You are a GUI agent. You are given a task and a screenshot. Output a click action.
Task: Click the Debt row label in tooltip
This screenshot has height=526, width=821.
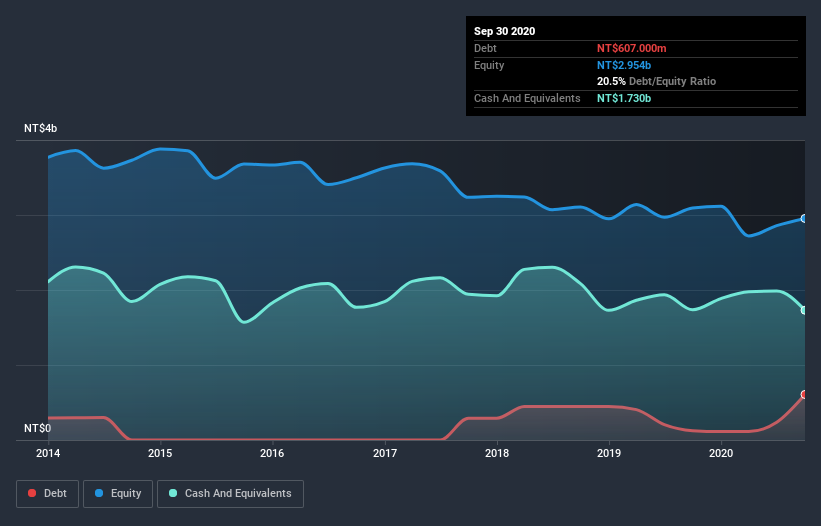pos(485,48)
